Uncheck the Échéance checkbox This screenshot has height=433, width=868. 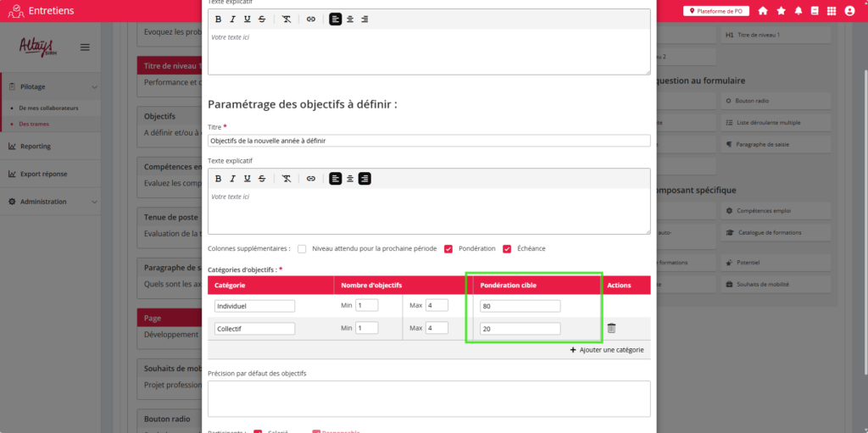pyautogui.click(x=507, y=249)
